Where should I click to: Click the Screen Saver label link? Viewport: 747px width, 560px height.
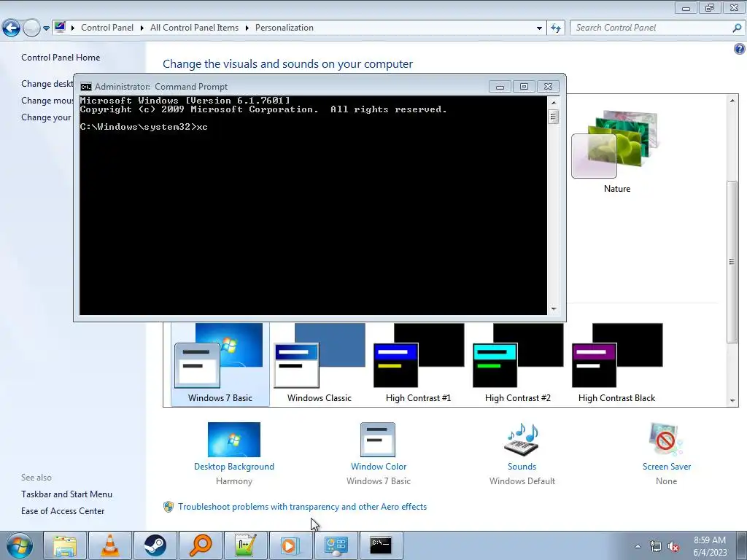coord(667,467)
